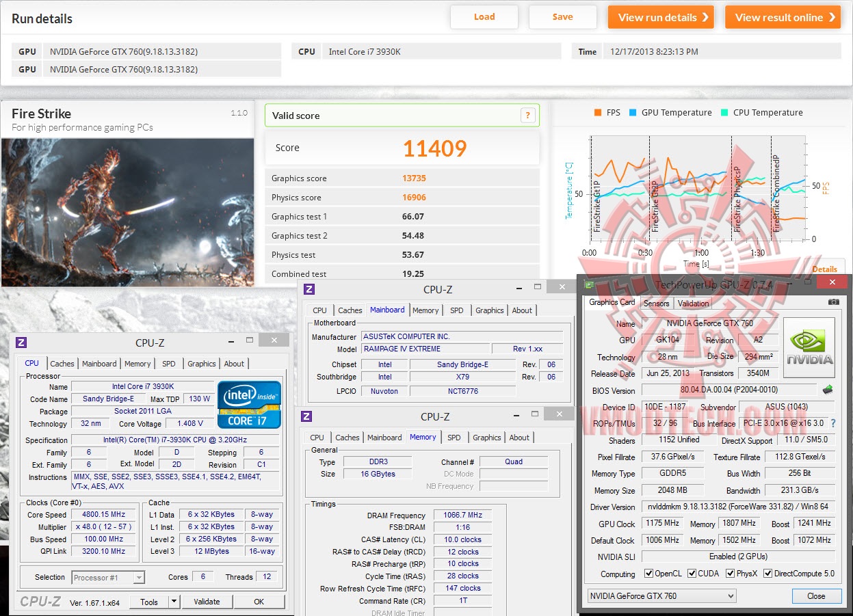Image resolution: width=853 pixels, height=616 pixels.
Task: Open the About tab in the CPU-Z CPU window
Action: (234, 364)
